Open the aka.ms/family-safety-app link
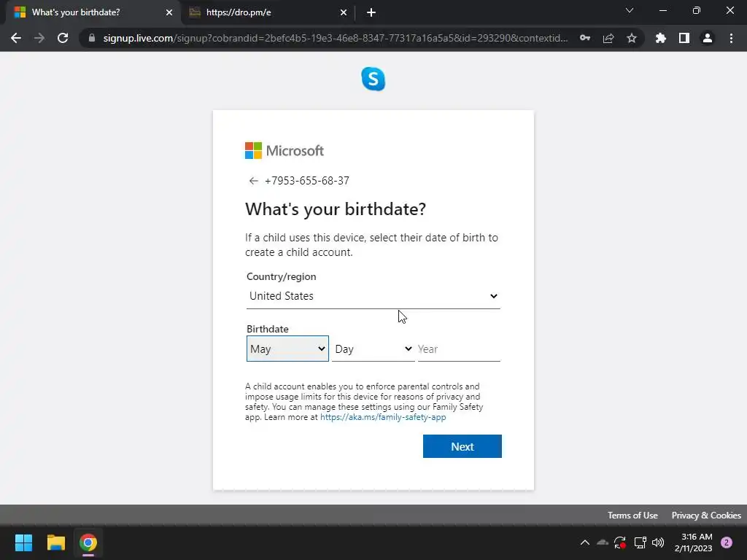 383,417
